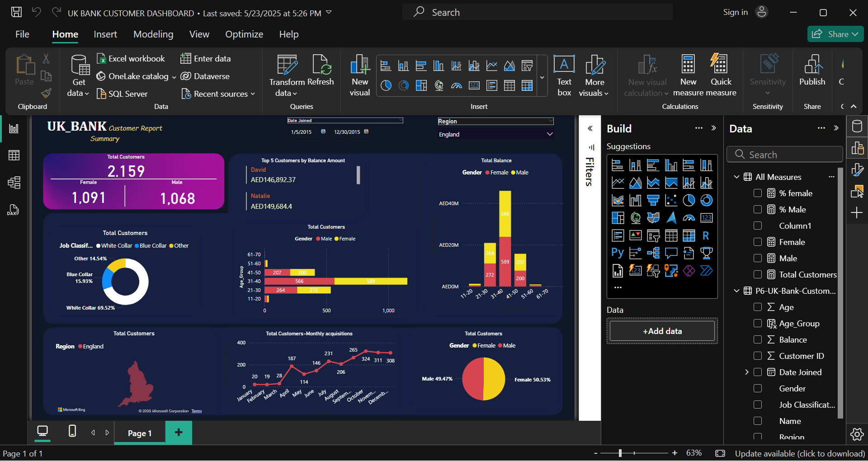Import from Excel workbook
This screenshot has width=868, height=461.
point(131,59)
